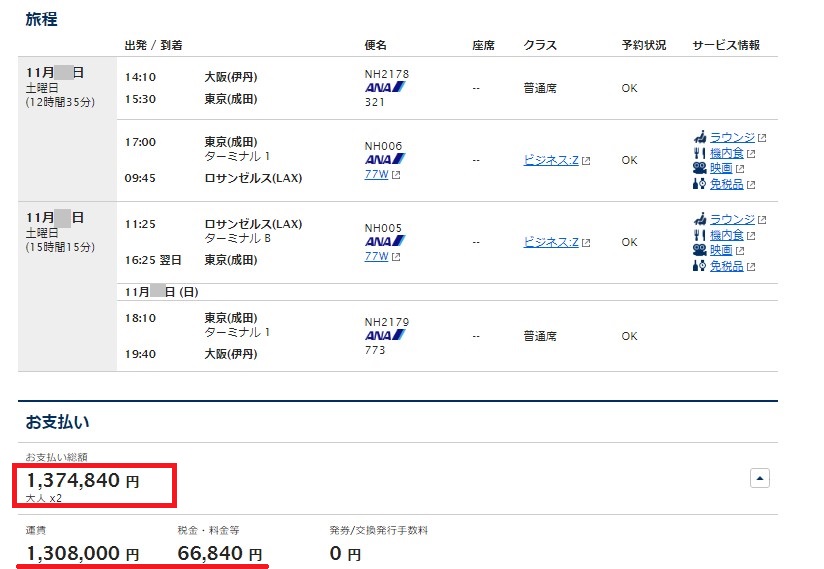Click external-link icon beside NH005 免税品
This screenshot has height=569, width=824.
point(751,267)
